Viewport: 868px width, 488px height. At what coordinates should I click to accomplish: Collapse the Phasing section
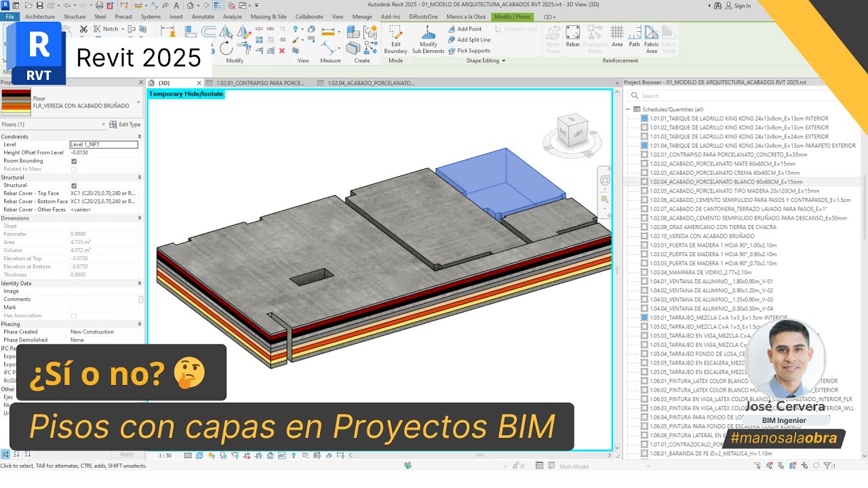pos(140,323)
